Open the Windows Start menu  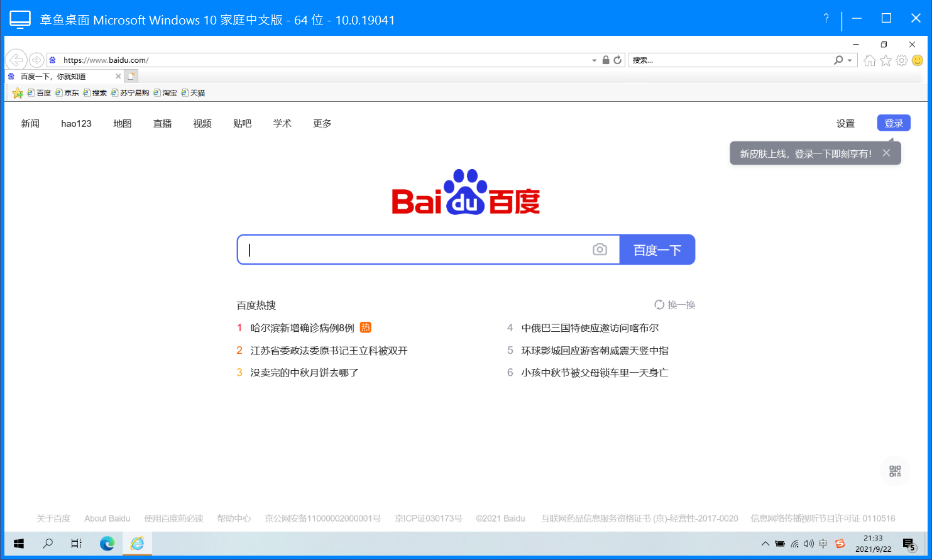pos(19,544)
